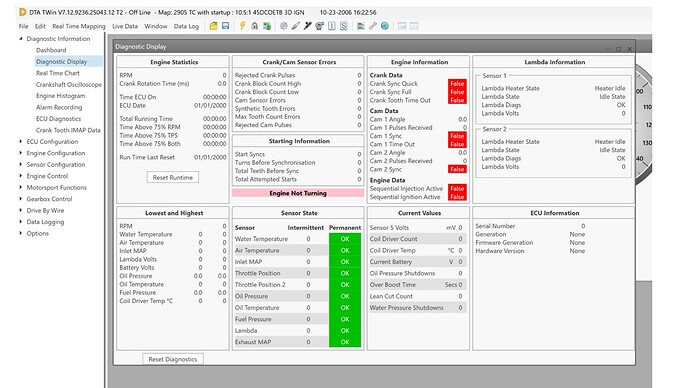Open Crank Tooth IMAP Data from the tree

click(x=68, y=130)
